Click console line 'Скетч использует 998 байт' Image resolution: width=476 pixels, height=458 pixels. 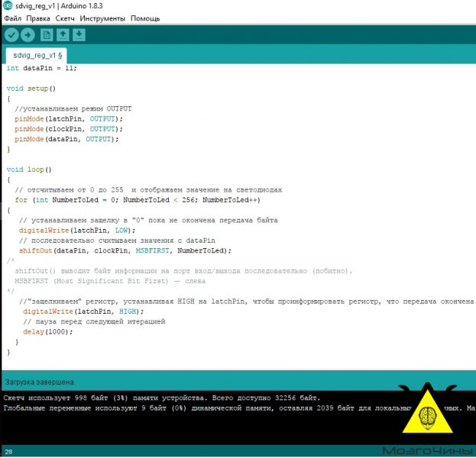coord(162,398)
